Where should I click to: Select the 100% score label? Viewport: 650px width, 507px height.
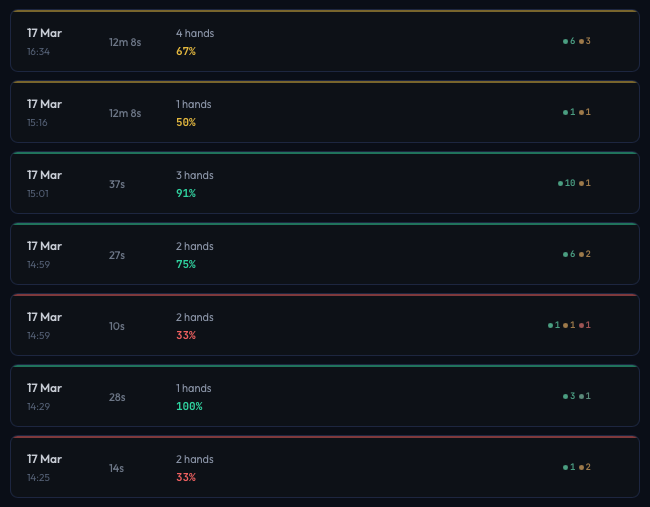click(x=189, y=406)
